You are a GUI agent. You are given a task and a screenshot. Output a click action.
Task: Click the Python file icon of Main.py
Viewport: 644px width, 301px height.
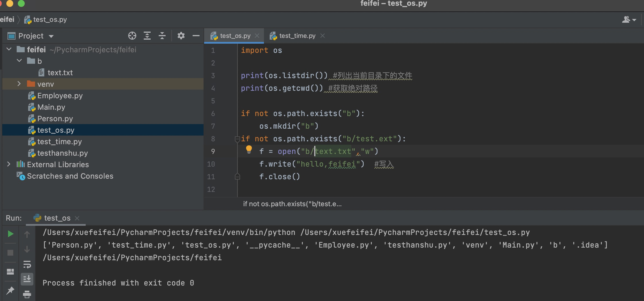(x=32, y=107)
